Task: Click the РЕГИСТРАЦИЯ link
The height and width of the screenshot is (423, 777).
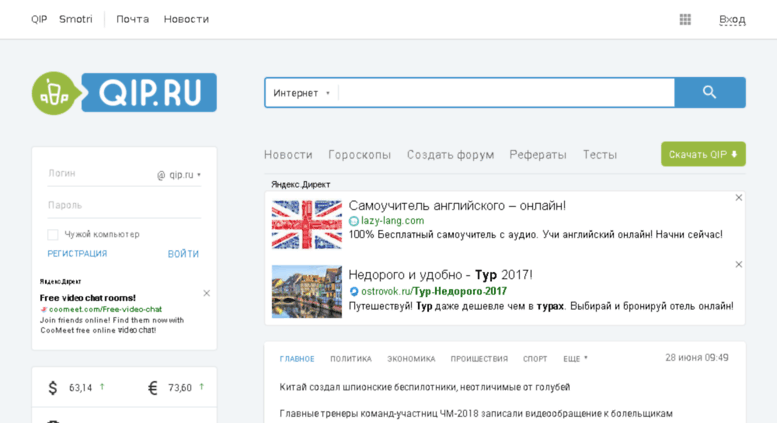Action: 77,254
